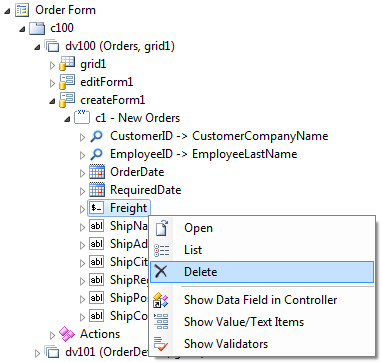The height and width of the screenshot is (362, 382).
Task: Expand the dv101 data view node
Action: 37,353
